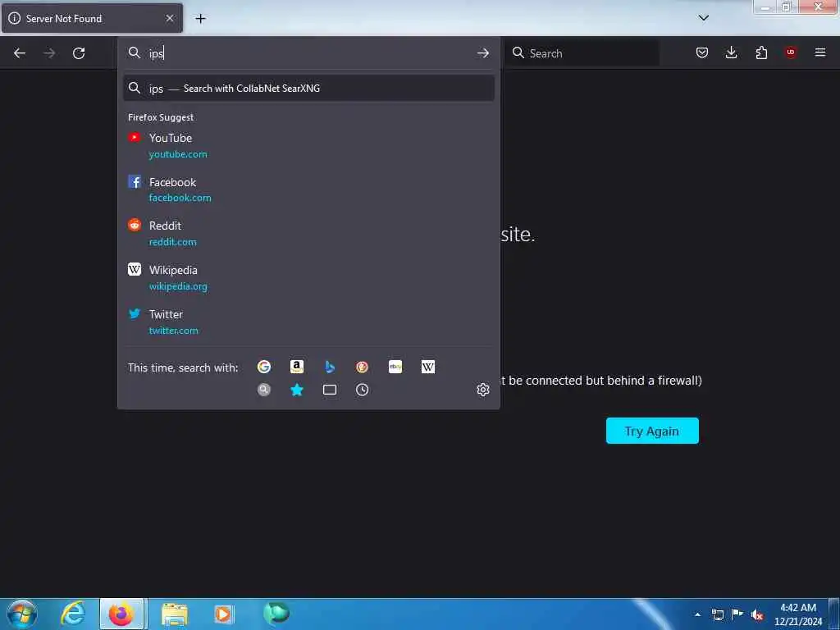
Task: Open the clock showing 4:42 AM
Action: tap(797, 614)
